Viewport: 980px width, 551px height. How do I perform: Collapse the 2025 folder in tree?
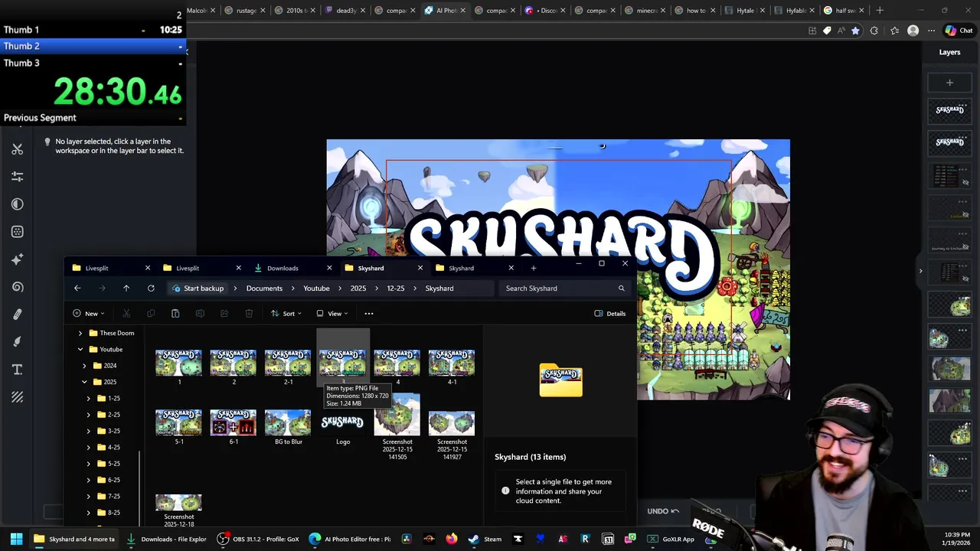tap(84, 382)
